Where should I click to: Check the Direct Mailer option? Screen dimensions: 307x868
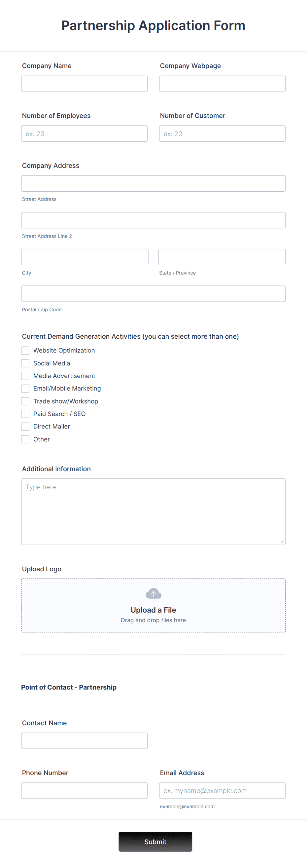[x=25, y=426]
